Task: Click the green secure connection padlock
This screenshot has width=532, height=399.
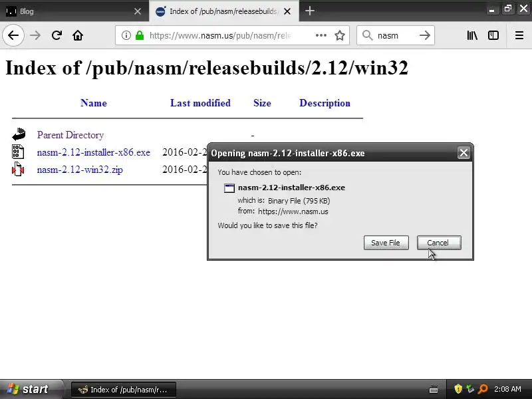Action: tap(140, 35)
